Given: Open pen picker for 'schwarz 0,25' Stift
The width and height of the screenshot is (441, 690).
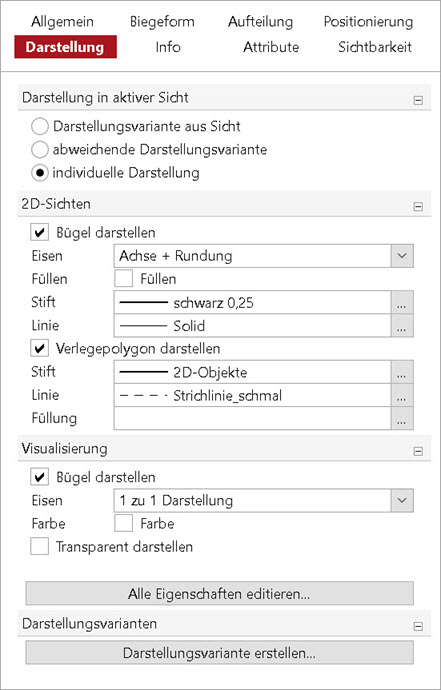Looking at the screenshot, I should 402,303.
